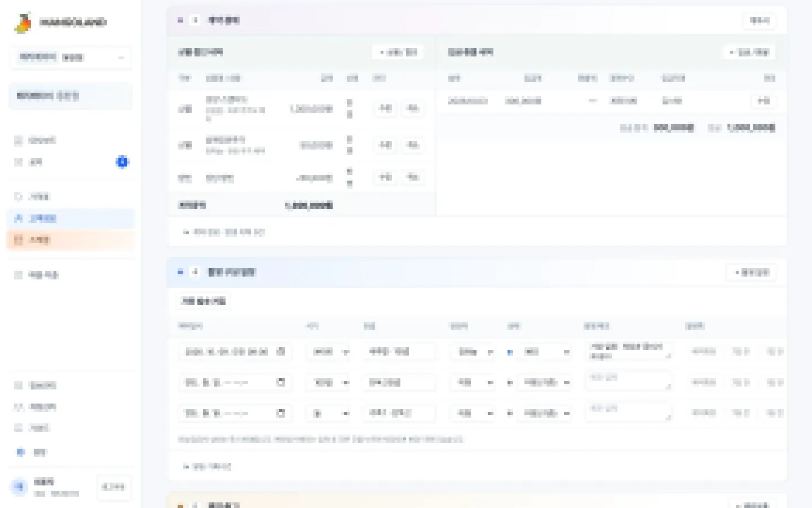Toggle the checked checkbox in the first schedule row

coord(510,352)
